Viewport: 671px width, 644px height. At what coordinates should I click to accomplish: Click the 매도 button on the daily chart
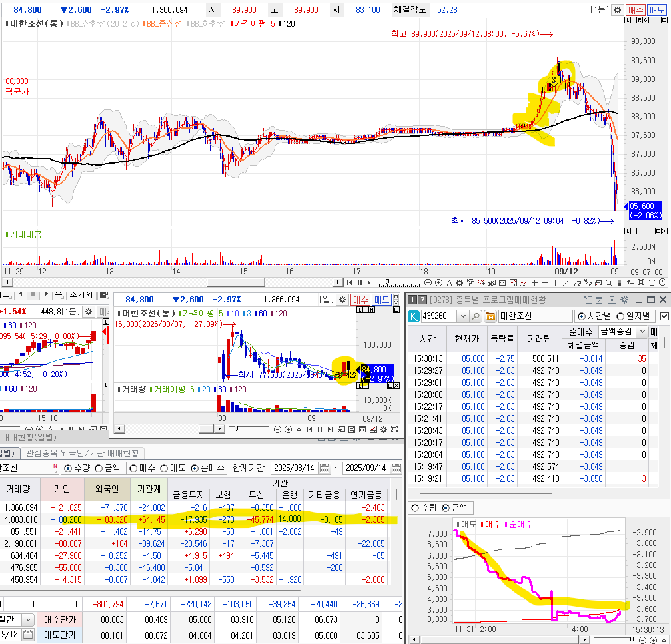[382, 300]
